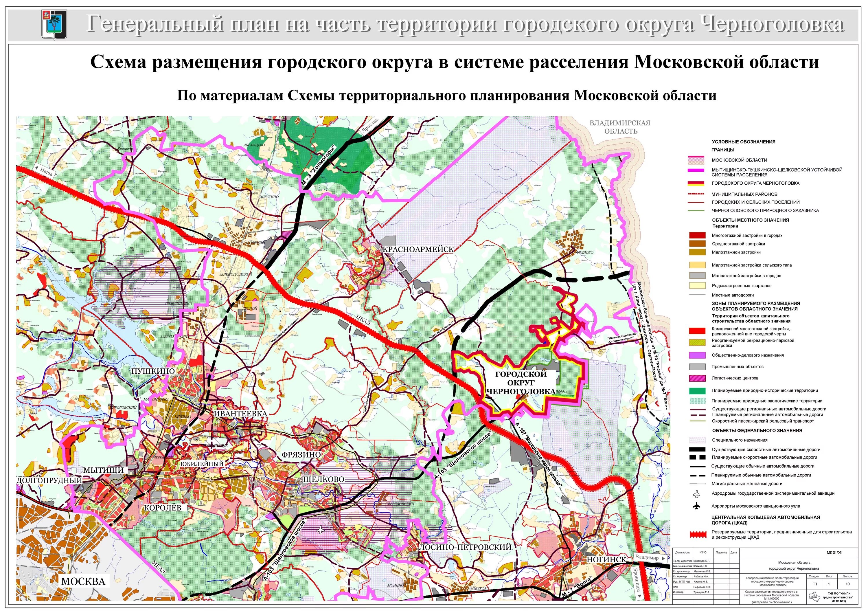This screenshot has height=613, width=868.
Task: Click the ИВАНТЕЕВКА city label
Action: 240,413
